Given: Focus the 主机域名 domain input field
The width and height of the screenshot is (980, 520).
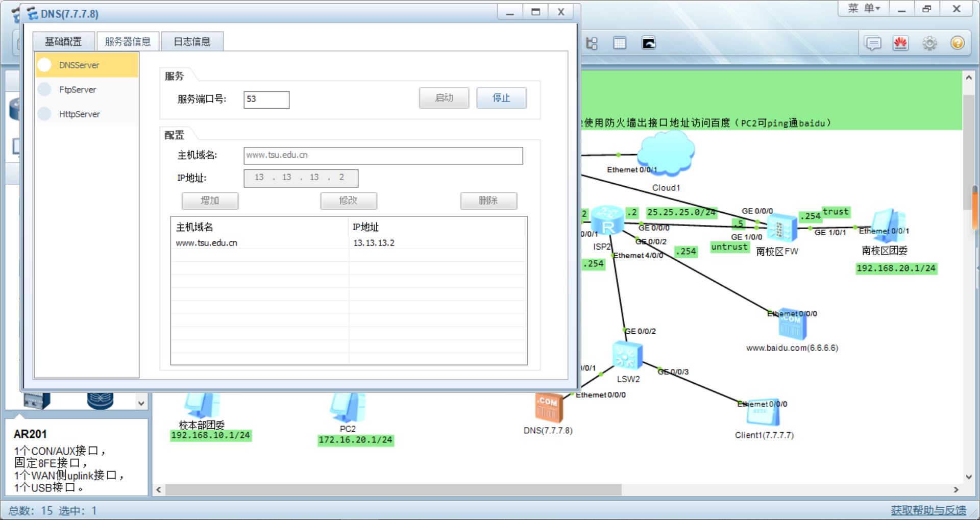Looking at the screenshot, I should coord(383,156).
